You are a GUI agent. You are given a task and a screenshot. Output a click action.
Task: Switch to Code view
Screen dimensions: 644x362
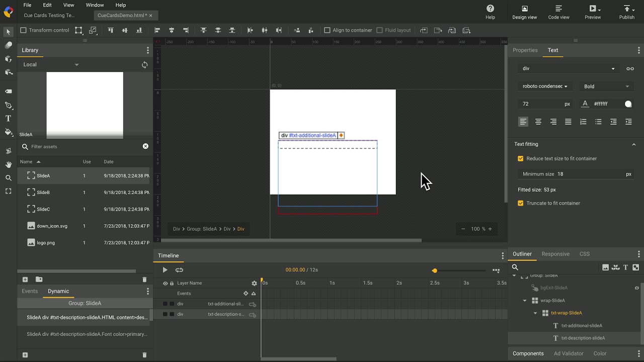558,12
